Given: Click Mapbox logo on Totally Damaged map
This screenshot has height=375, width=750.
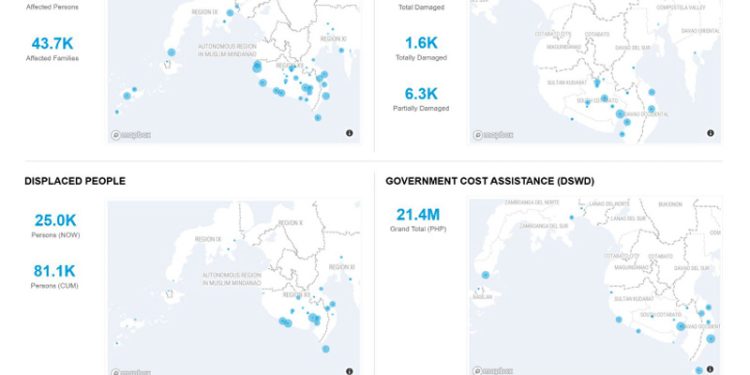Looking at the screenshot, I should [x=493, y=135].
